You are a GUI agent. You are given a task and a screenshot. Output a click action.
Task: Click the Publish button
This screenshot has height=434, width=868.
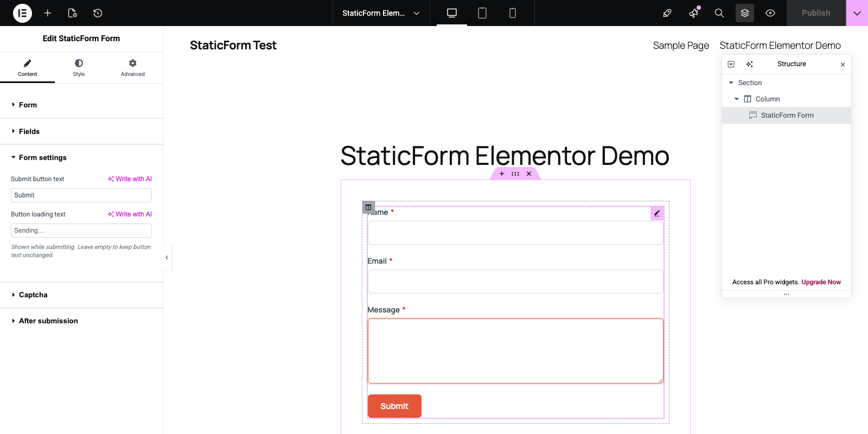click(816, 13)
